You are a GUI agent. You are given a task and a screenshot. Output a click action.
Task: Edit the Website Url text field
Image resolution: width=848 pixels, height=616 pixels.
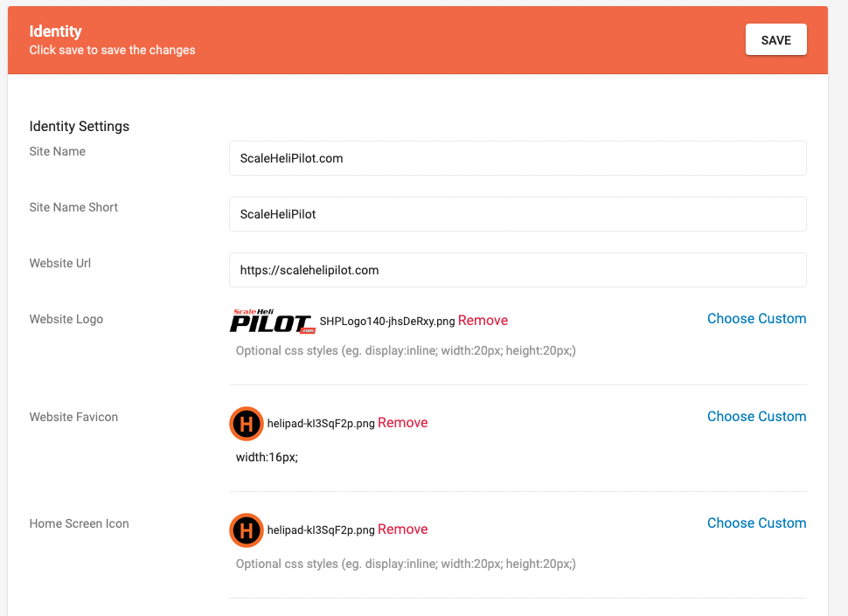[x=517, y=270]
